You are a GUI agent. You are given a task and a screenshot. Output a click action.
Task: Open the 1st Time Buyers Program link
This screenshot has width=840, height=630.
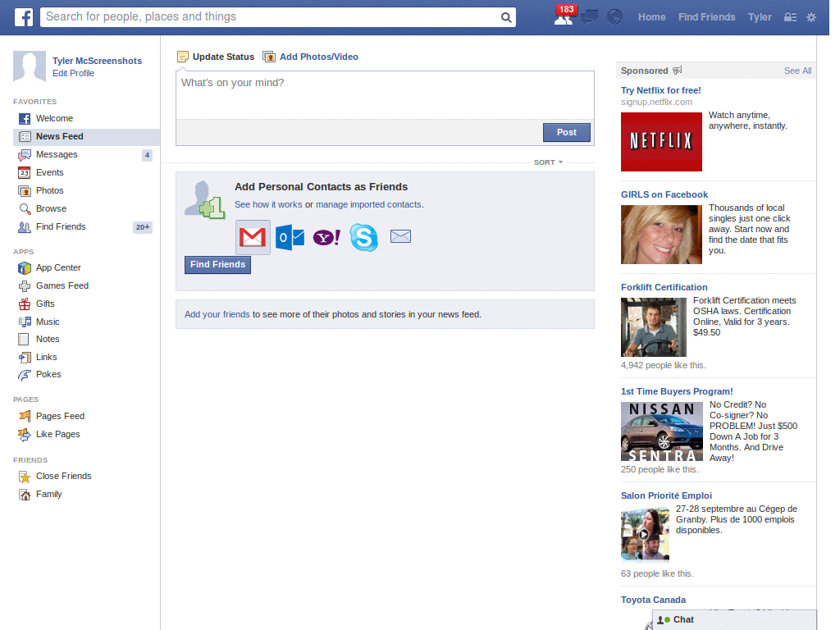677,391
